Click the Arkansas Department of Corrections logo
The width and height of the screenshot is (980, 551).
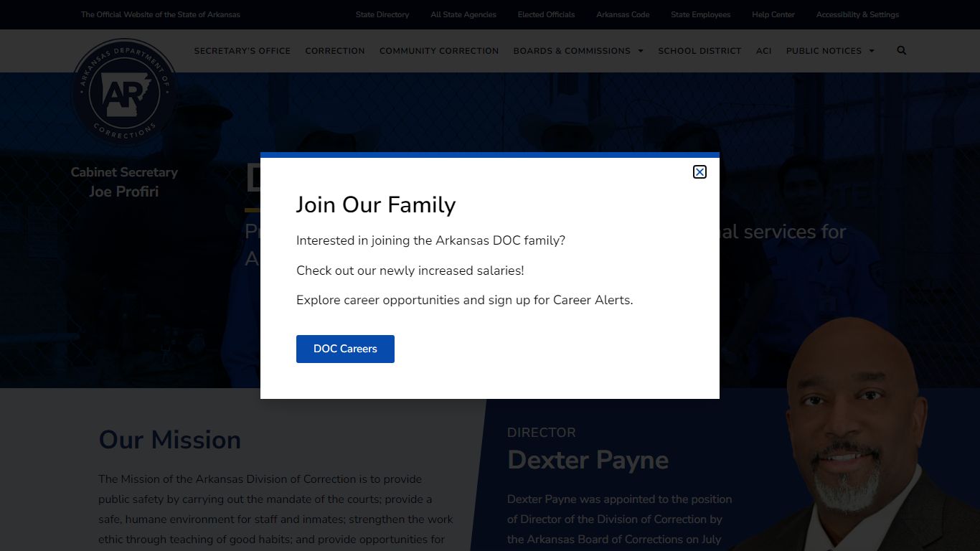(124, 93)
